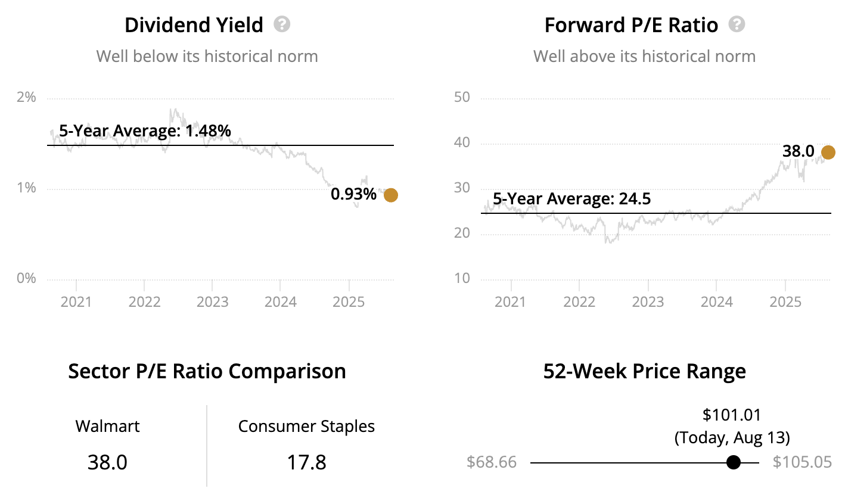
Task: Click the 52-week price range black dot
Action: (734, 462)
